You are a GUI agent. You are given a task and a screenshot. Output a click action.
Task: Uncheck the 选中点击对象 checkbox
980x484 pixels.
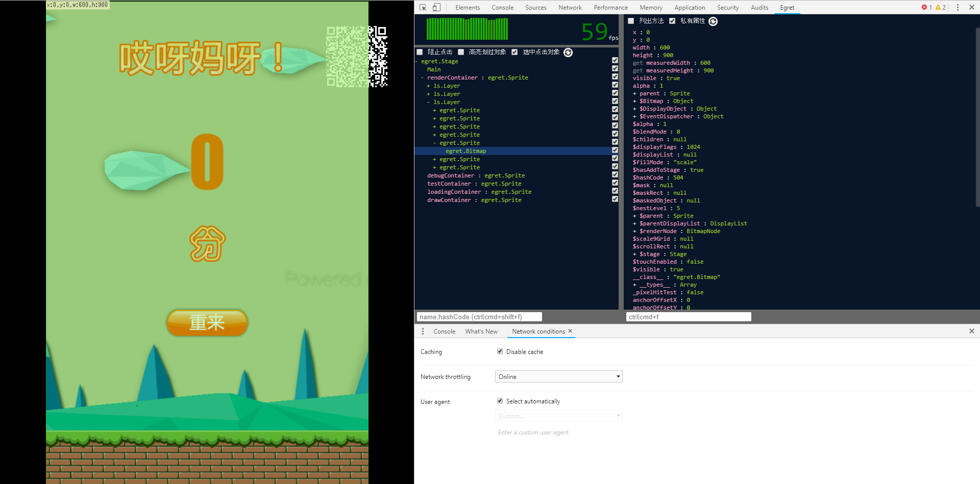pyautogui.click(x=514, y=52)
